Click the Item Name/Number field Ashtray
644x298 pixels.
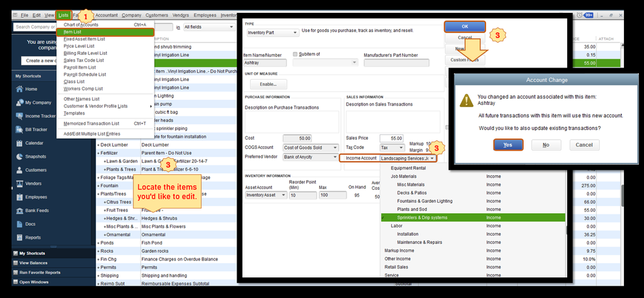(x=264, y=62)
